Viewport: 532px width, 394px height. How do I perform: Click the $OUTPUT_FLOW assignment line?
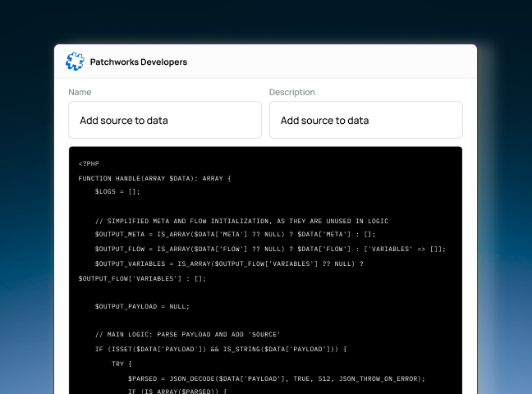click(x=270, y=249)
